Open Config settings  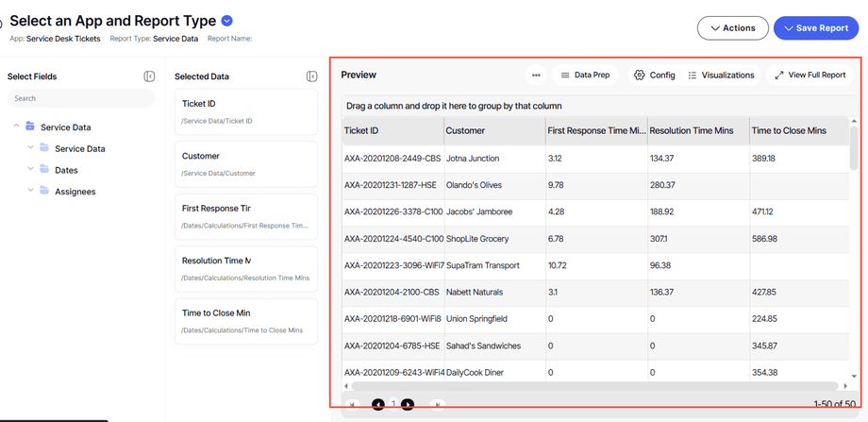pyautogui.click(x=655, y=76)
